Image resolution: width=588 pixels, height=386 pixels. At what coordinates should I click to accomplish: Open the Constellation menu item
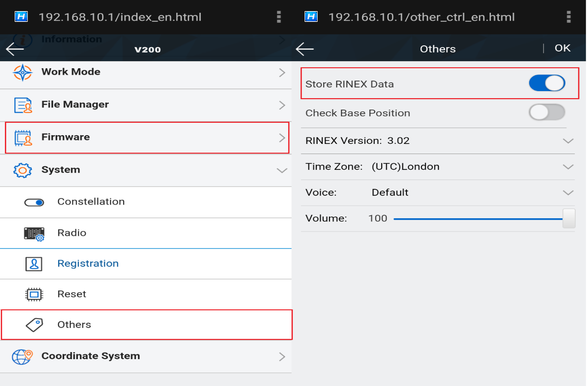coord(91,202)
